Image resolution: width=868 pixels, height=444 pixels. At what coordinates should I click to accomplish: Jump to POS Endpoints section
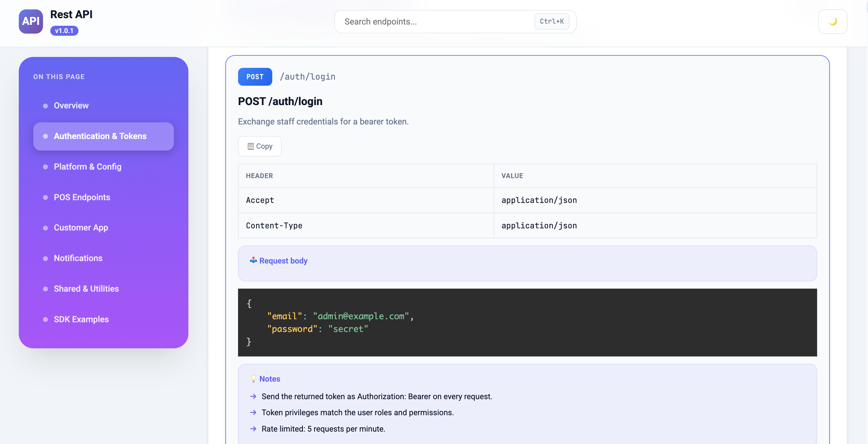pyautogui.click(x=82, y=197)
